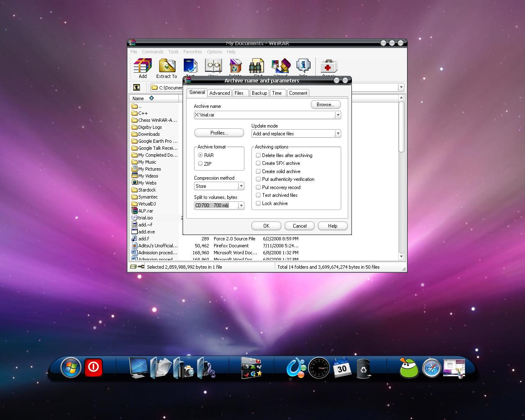Open the Repair tool with the first-aid icon
The height and width of the screenshot is (420, 525).
329,67
